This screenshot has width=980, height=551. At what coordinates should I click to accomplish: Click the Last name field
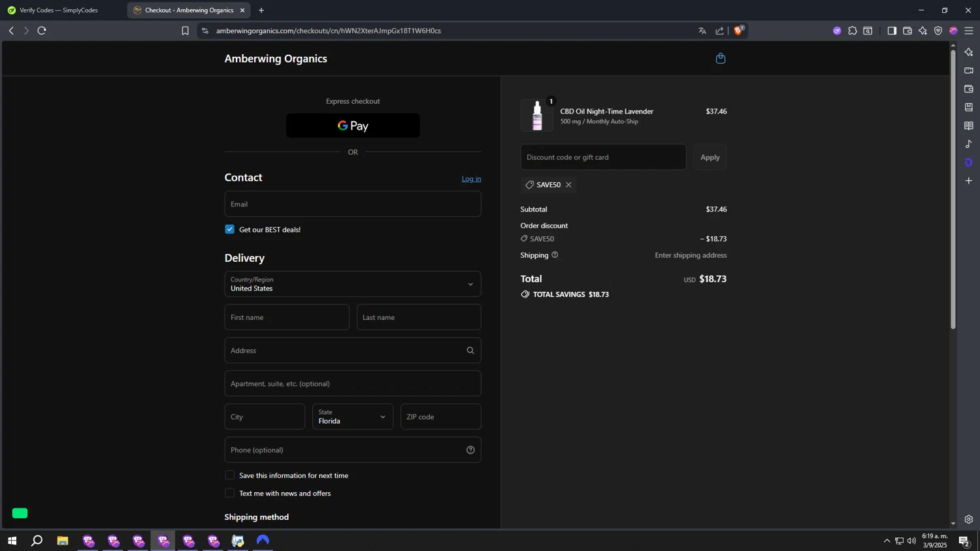419,317
